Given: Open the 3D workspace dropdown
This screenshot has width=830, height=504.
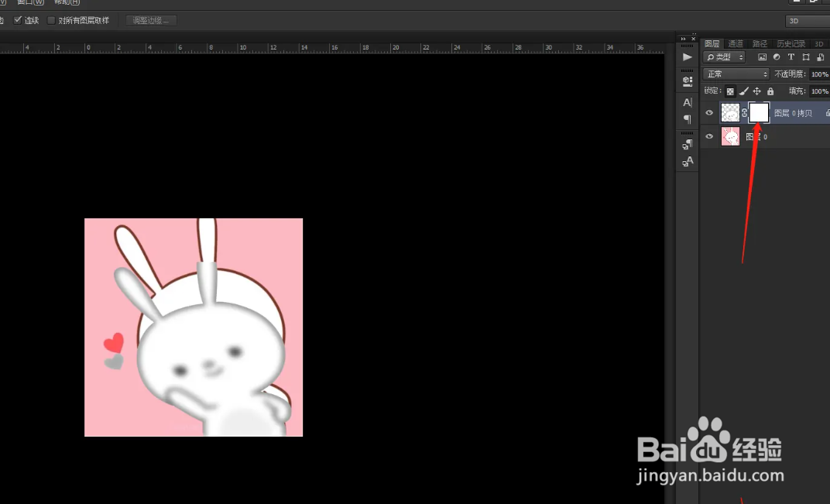Looking at the screenshot, I should (808, 21).
